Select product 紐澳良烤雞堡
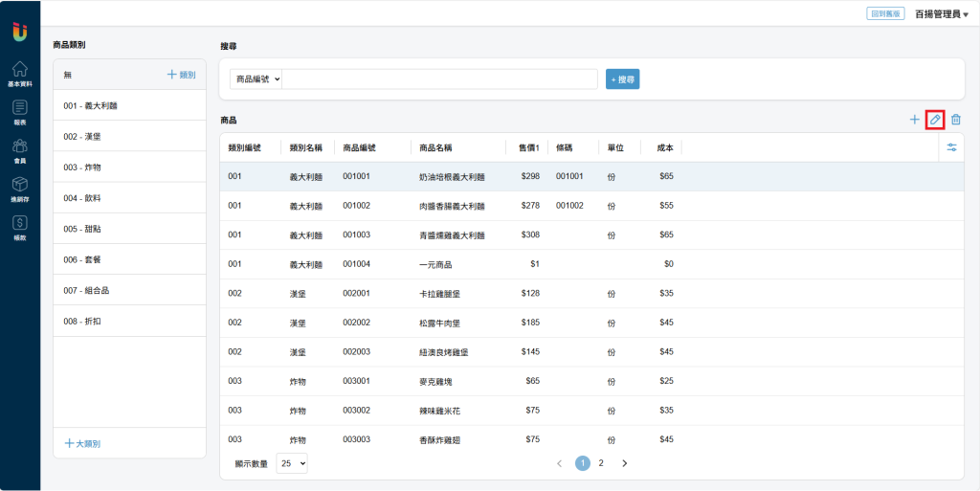 pos(444,352)
